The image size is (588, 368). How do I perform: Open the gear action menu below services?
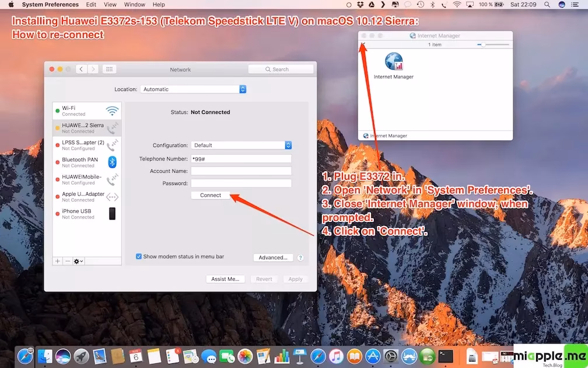click(78, 261)
